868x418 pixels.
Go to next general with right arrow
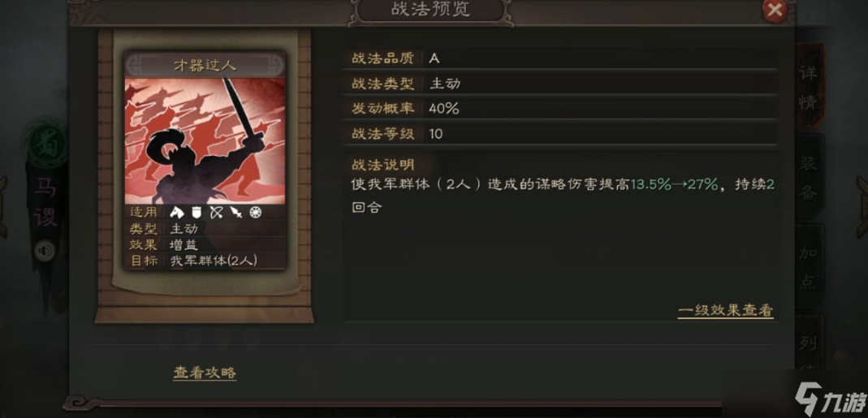click(862, 207)
